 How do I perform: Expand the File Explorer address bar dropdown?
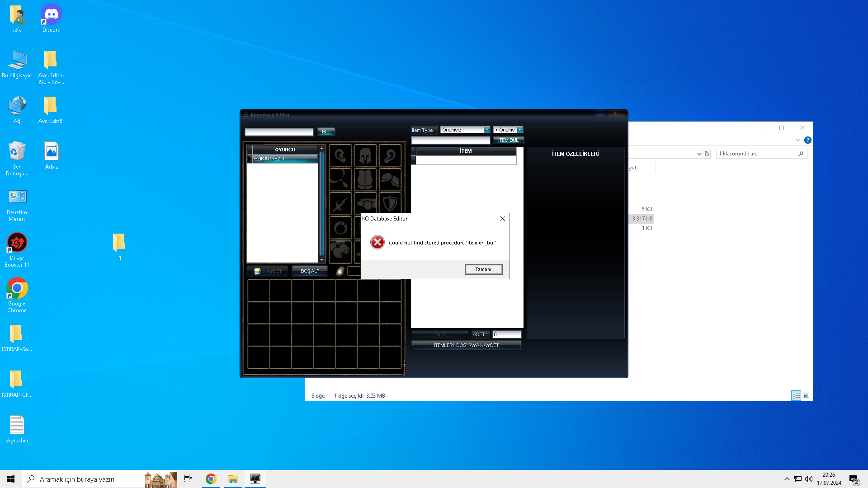click(699, 154)
